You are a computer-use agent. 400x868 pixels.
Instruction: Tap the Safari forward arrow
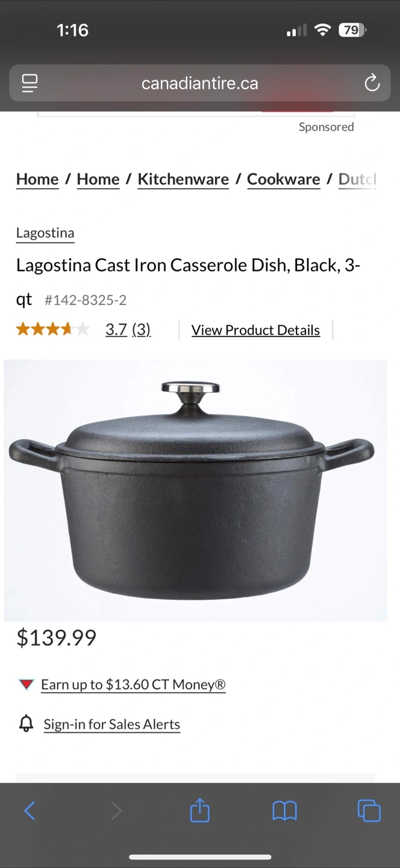(x=116, y=811)
